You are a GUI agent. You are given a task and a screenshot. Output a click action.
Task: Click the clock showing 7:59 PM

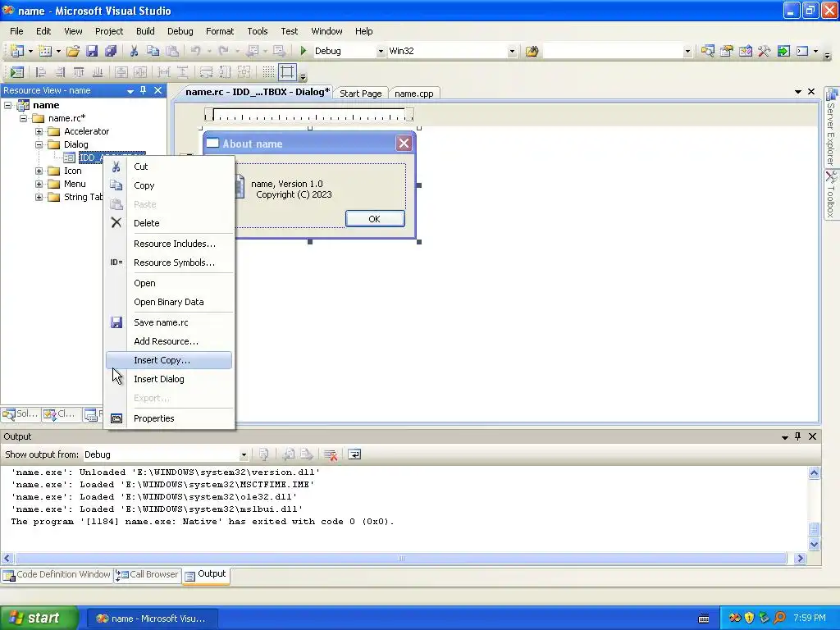[x=810, y=619]
